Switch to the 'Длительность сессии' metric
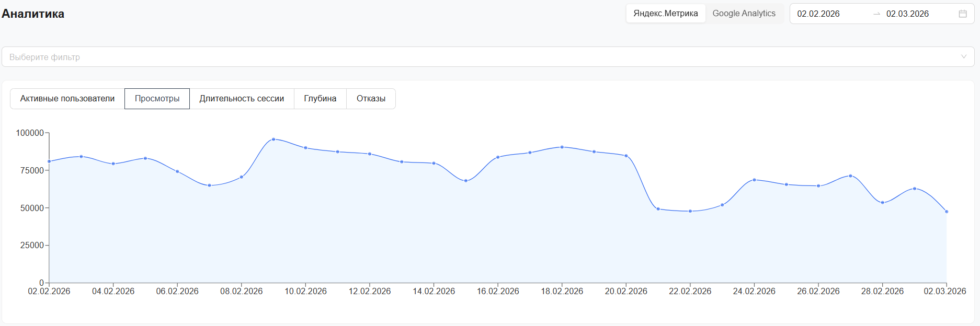 click(242, 99)
